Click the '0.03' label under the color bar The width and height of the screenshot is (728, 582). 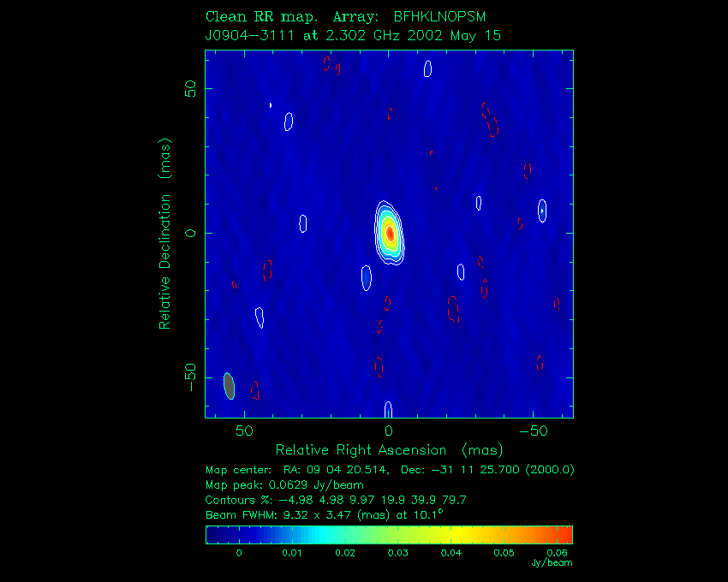[x=398, y=553]
